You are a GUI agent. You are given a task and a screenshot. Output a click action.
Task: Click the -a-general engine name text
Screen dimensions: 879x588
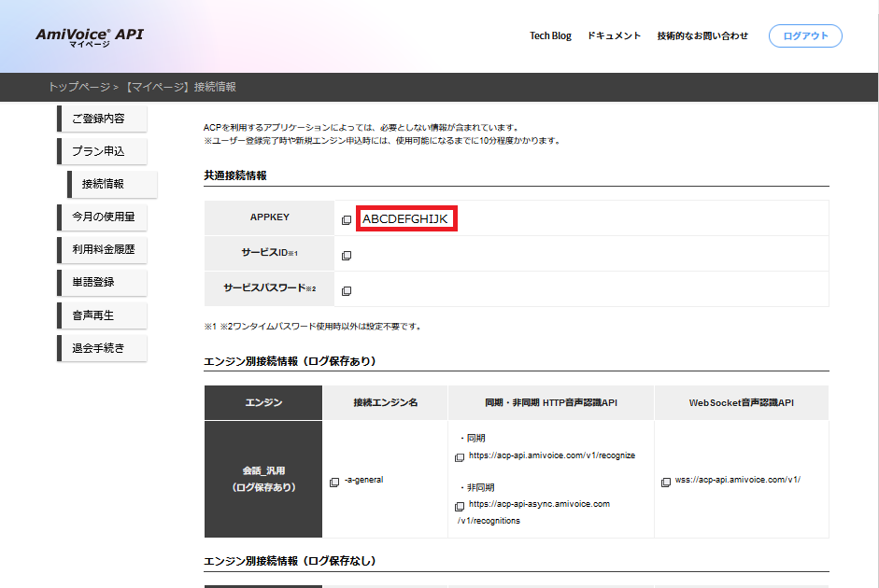tap(363, 480)
